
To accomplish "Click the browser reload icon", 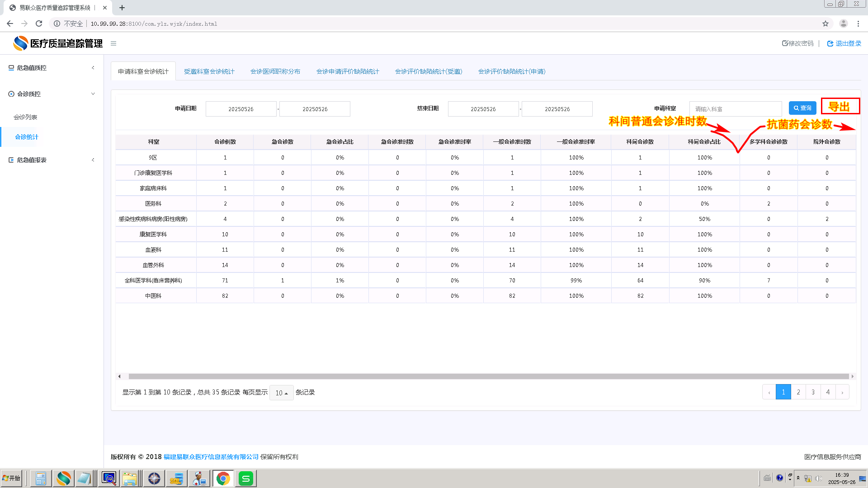I will (39, 23).
